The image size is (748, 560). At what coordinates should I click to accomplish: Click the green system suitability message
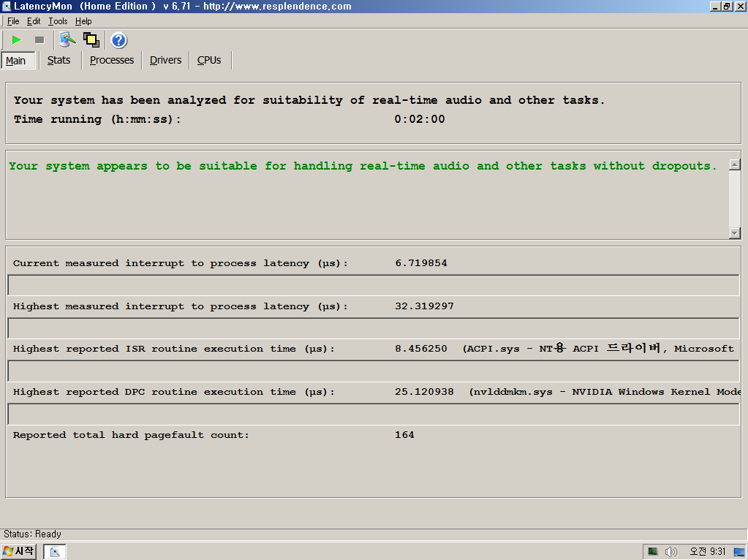pos(363,166)
